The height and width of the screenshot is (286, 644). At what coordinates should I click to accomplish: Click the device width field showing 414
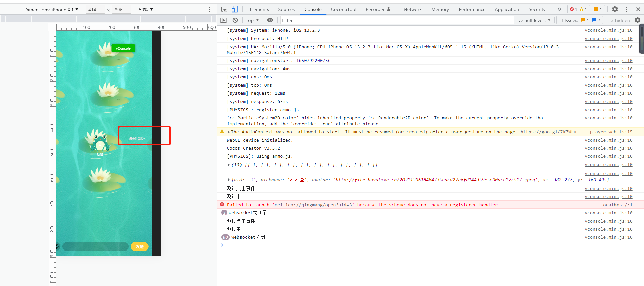coord(95,10)
